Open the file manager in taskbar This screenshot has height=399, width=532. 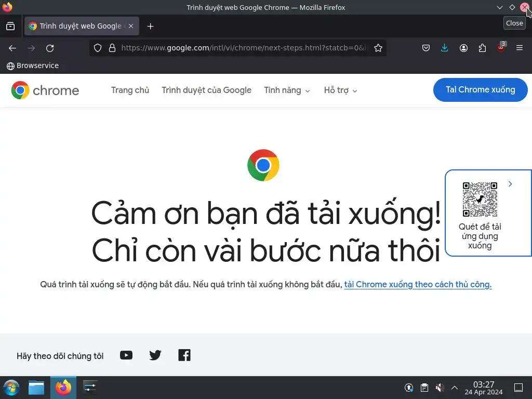[36, 388]
